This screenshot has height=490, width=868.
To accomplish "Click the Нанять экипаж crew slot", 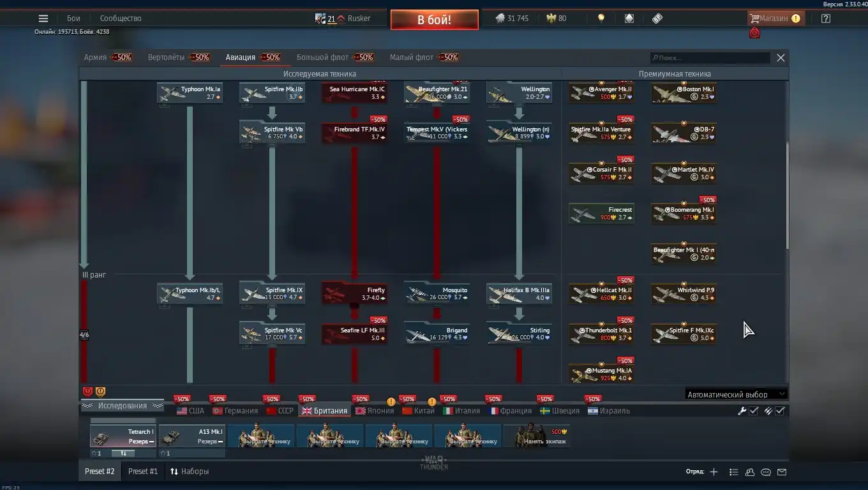I will coord(537,436).
